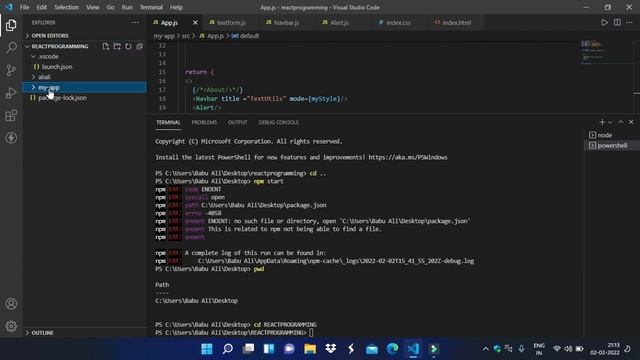Click the my-app breadcrumb segment
The height and width of the screenshot is (360, 640).
(164, 36)
